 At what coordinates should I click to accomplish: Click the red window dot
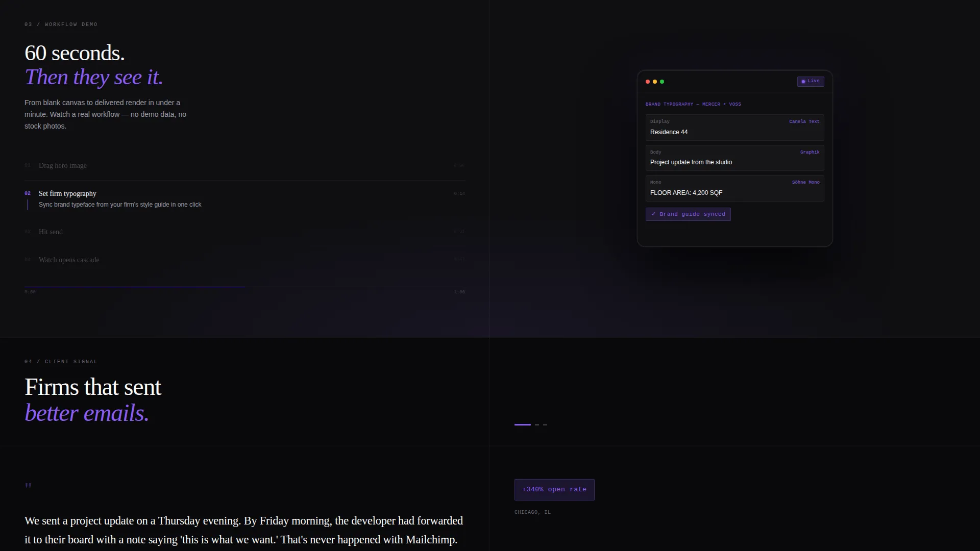[648, 82]
